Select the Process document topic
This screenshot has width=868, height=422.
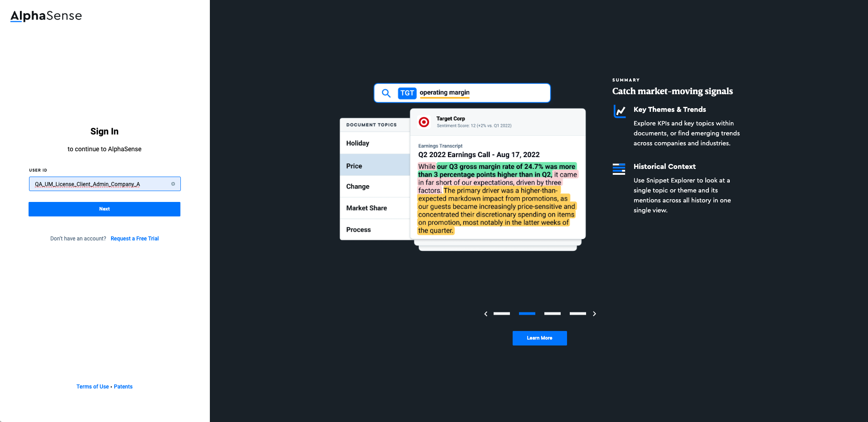pyautogui.click(x=375, y=230)
